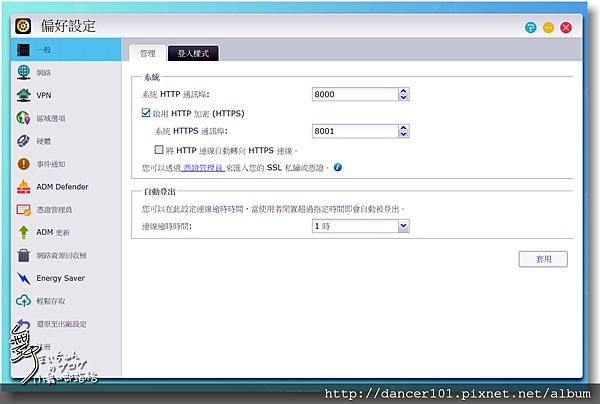
Task: Open the 網路資源回收桶 trash bin icon
Action: pyautogui.click(x=23, y=255)
